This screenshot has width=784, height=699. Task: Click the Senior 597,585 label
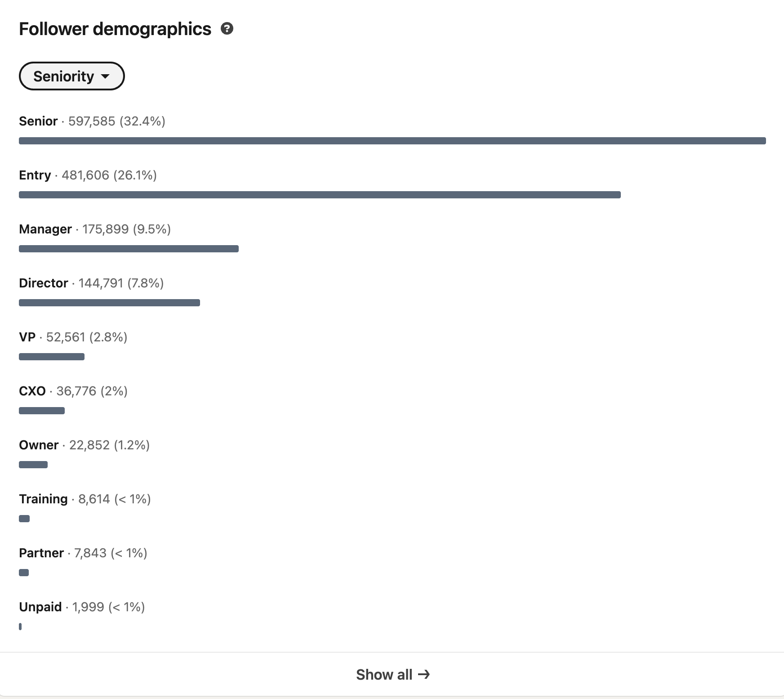click(x=92, y=121)
